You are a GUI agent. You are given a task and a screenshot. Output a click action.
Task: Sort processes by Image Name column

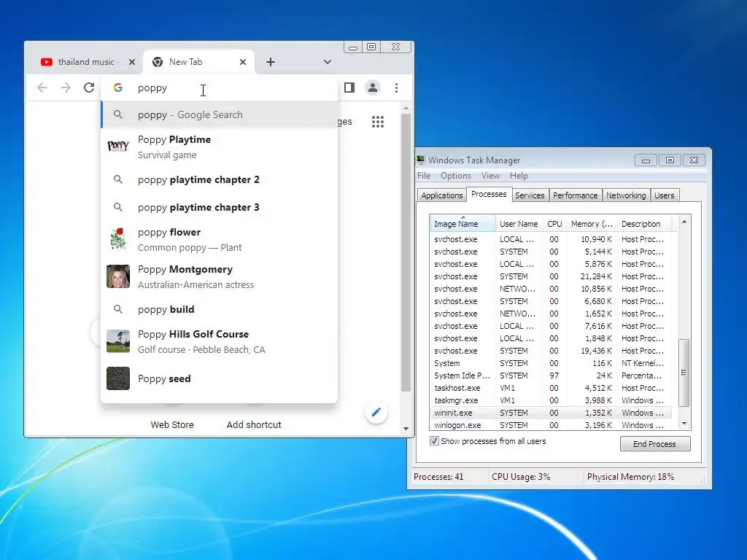[x=462, y=224]
